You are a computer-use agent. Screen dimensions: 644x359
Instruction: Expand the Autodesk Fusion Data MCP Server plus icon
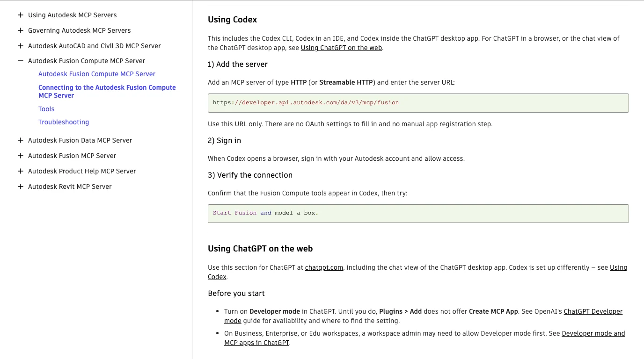tap(21, 140)
